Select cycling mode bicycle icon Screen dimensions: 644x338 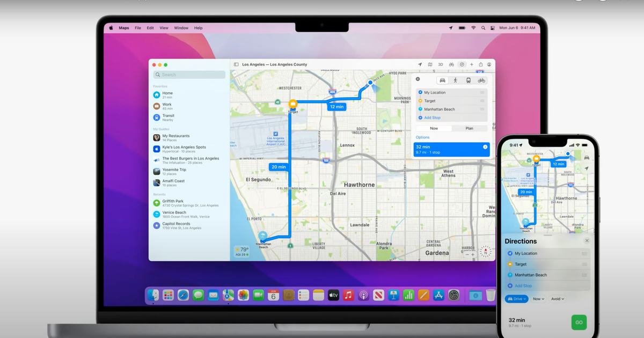[x=481, y=80]
